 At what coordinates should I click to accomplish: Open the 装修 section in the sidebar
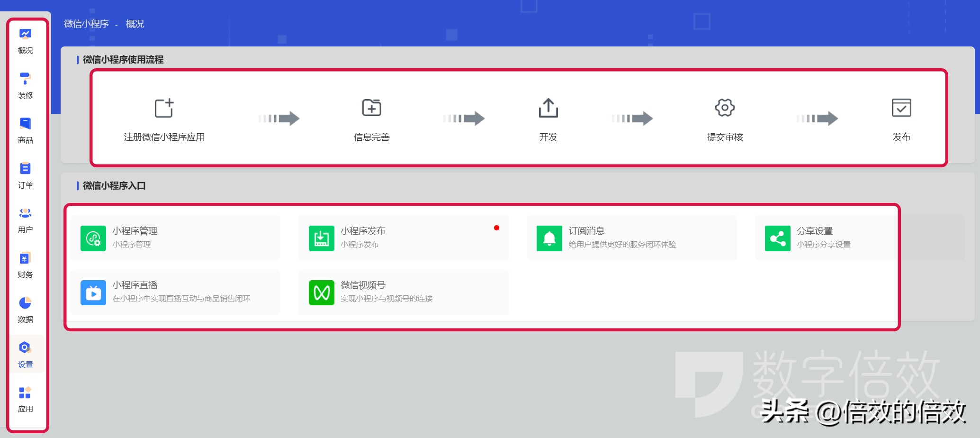[25, 77]
